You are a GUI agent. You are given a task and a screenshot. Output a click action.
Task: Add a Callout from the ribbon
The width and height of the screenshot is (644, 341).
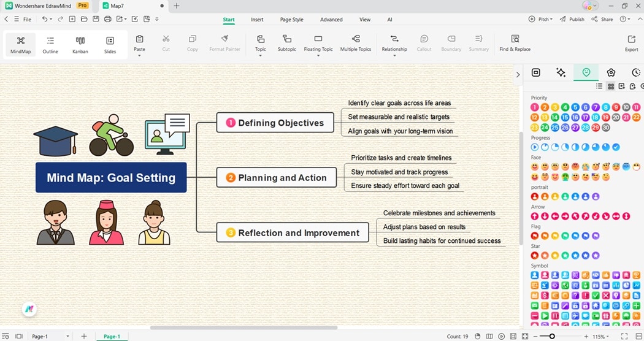pyautogui.click(x=424, y=43)
